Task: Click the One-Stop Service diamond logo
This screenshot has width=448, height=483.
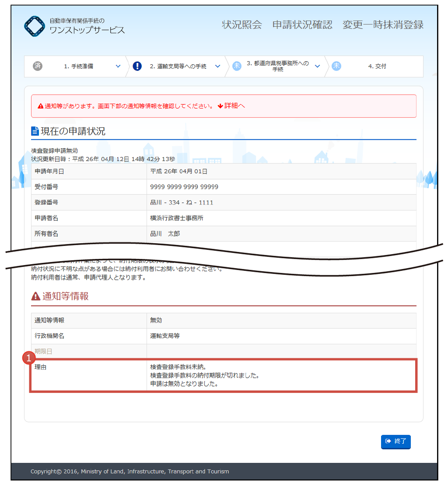Action: (35, 26)
